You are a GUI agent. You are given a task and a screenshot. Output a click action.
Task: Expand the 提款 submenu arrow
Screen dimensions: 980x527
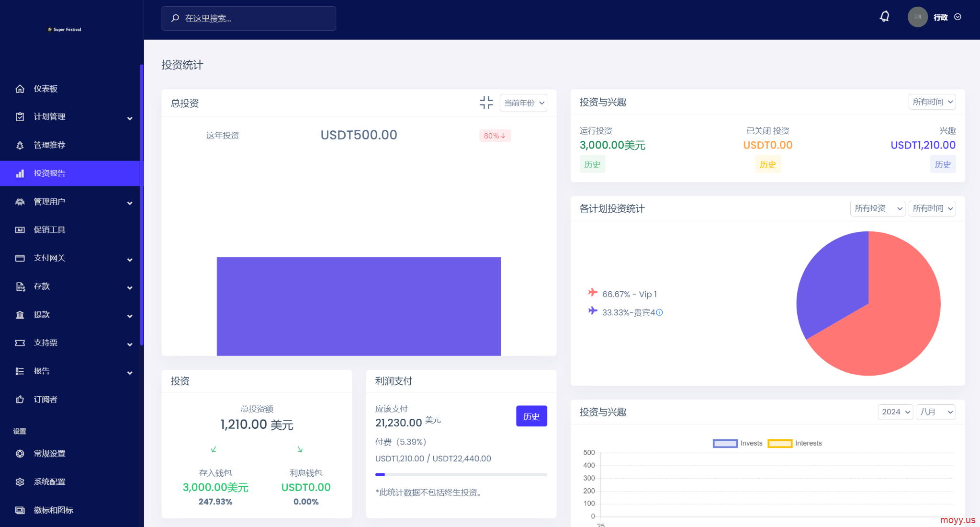[130, 316]
